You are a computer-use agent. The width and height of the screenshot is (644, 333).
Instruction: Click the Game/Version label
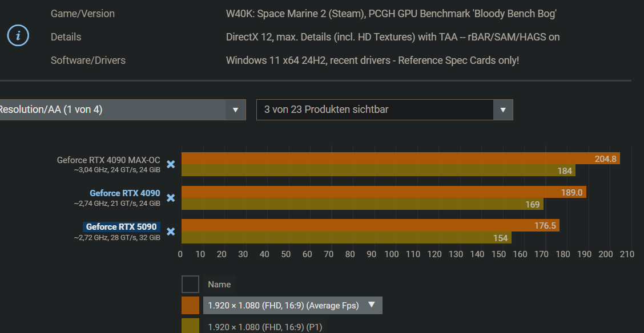coord(83,14)
